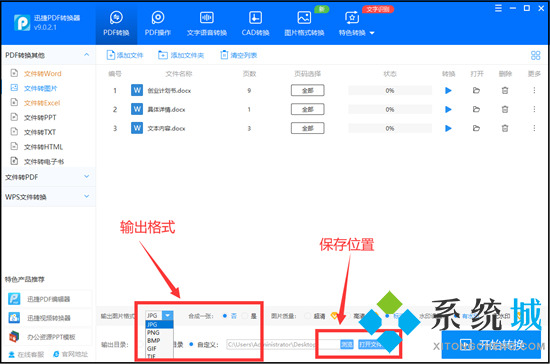550x364 pixels.
Task: Open output folder for 文本内容.docx
Action: (476, 128)
